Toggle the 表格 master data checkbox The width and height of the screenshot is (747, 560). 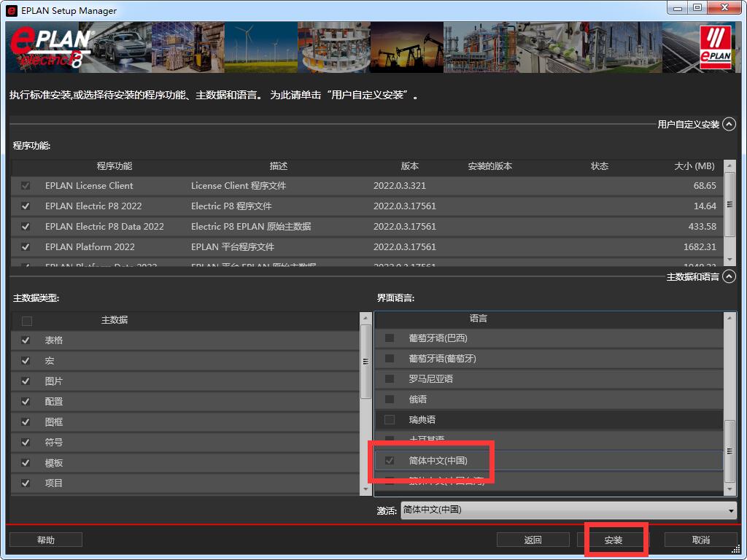(26, 341)
